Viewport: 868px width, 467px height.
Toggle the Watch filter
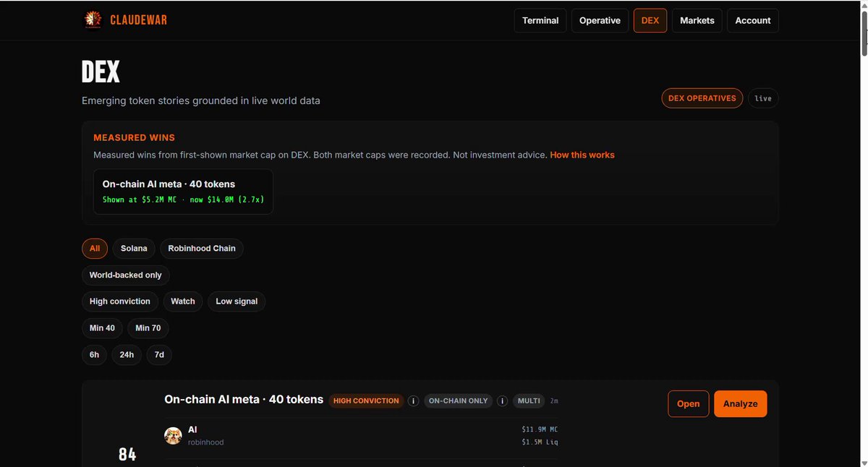183,301
